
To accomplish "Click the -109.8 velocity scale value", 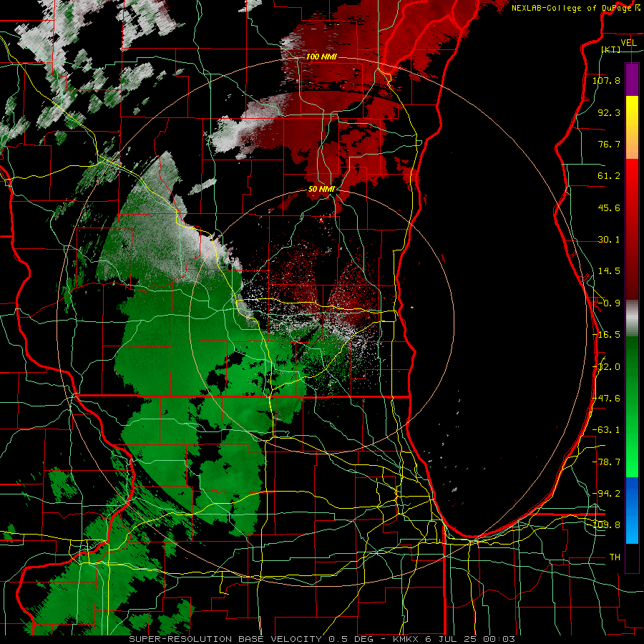I will tap(606, 525).
